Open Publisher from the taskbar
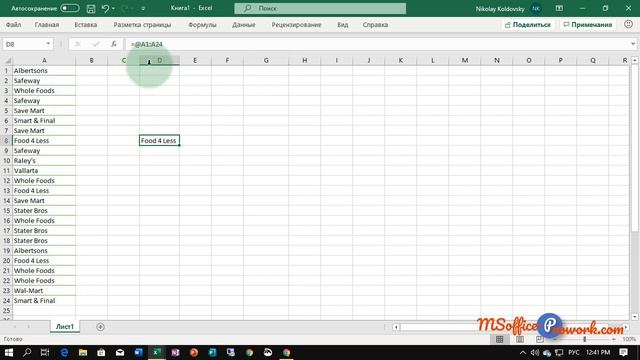This screenshot has width=640, height=360. click(x=212, y=352)
